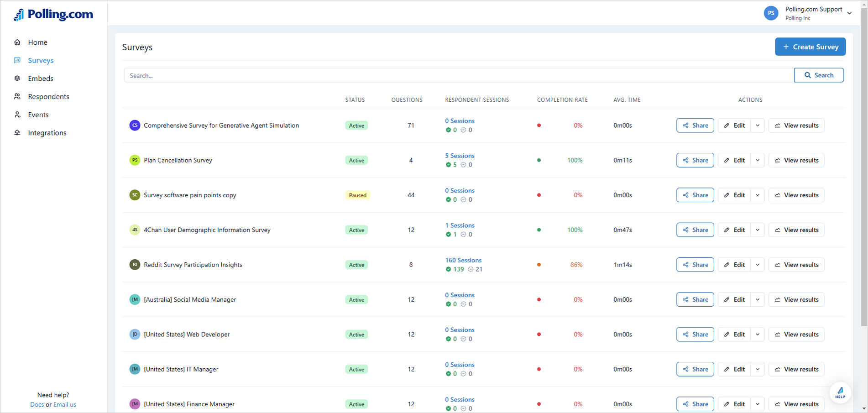Click the Paused status badge
The height and width of the screenshot is (413, 868).
[357, 195]
